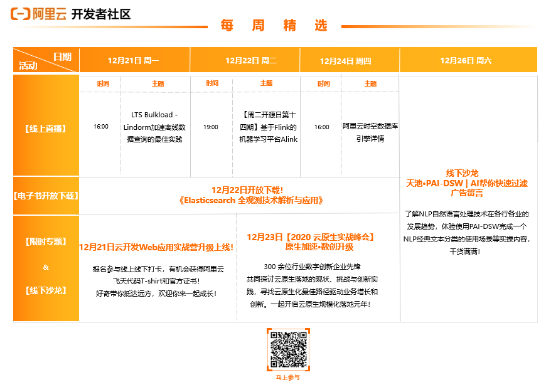Click the 时间 subheader under 12月22日
Viewport: 546px width, 392px height.
coord(212,83)
